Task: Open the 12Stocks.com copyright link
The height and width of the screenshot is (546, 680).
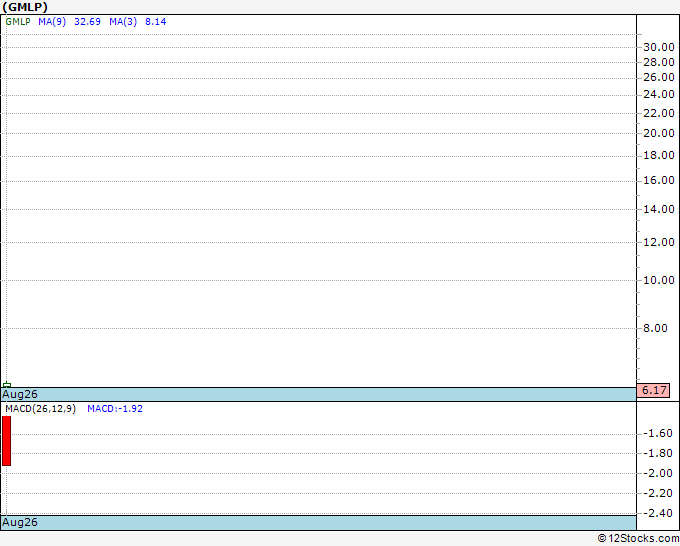Action: point(638,539)
